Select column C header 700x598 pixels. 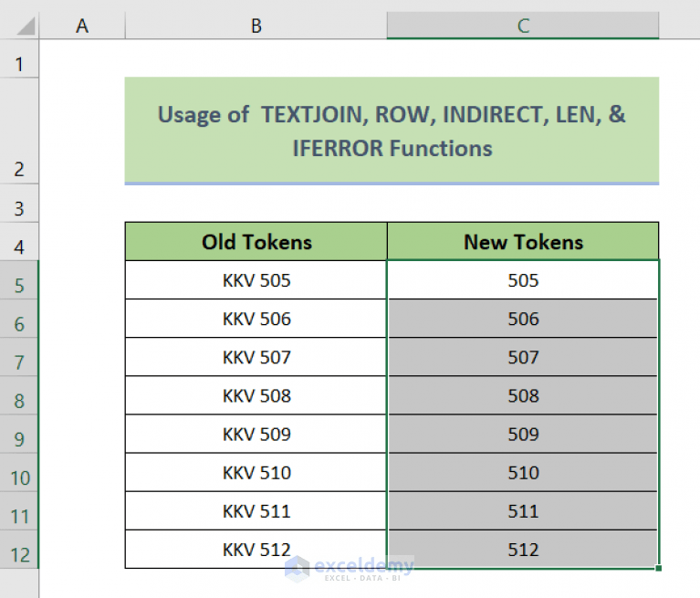[x=523, y=26]
